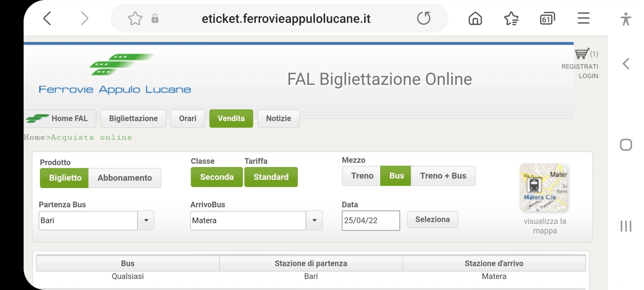
Task: Bookmark page with address bar star
Action: (x=135, y=19)
